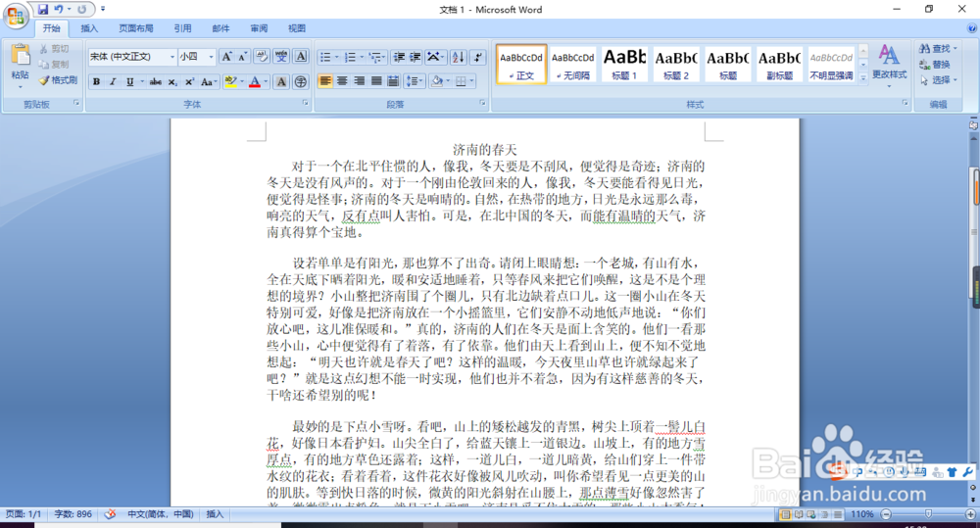
Task: Click the Find (查找) binoculars icon
Action: (x=925, y=49)
